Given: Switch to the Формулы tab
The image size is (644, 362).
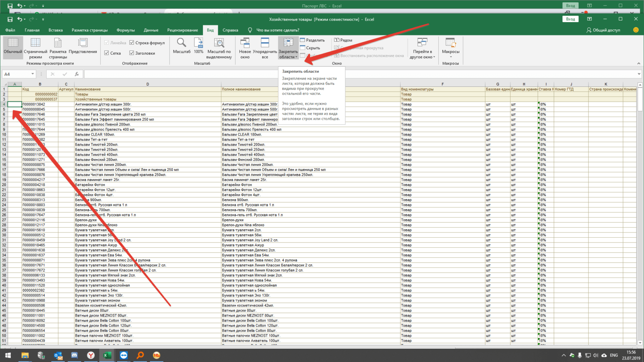Looking at the screenshot, I should tap(126, 30).
